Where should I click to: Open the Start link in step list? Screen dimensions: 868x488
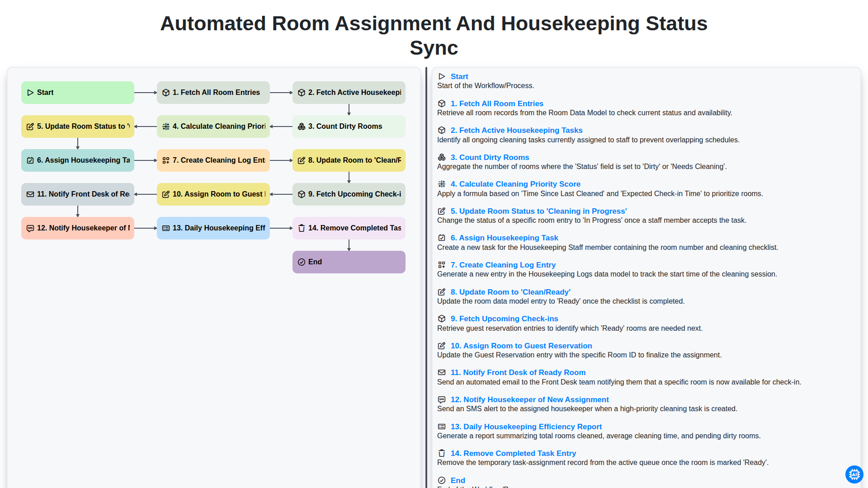pos(459,76)
